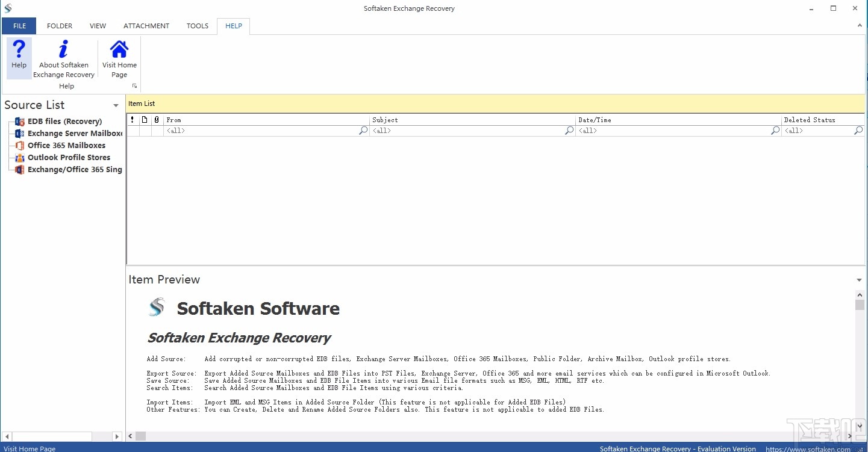Collapse the Source List panel
The width and height of the screenshot is (868, 452).
pyautogui.click(x=115, y=105)
